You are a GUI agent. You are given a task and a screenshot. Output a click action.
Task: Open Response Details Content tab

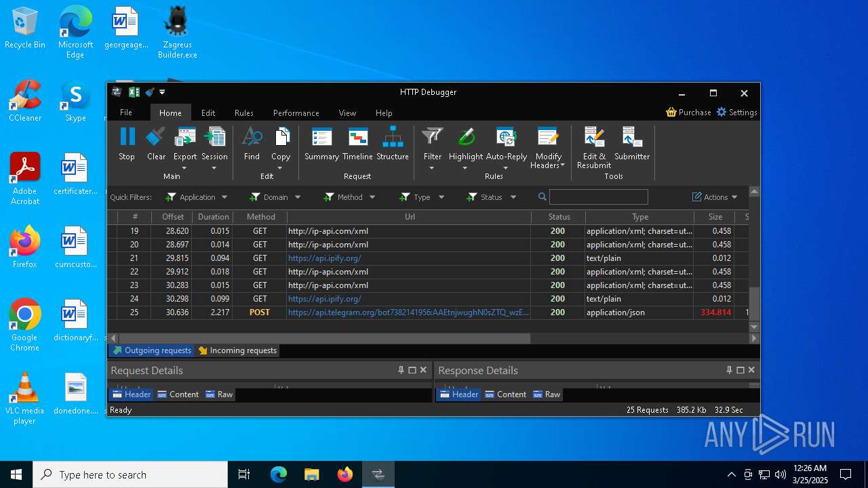tap(505, 394)
